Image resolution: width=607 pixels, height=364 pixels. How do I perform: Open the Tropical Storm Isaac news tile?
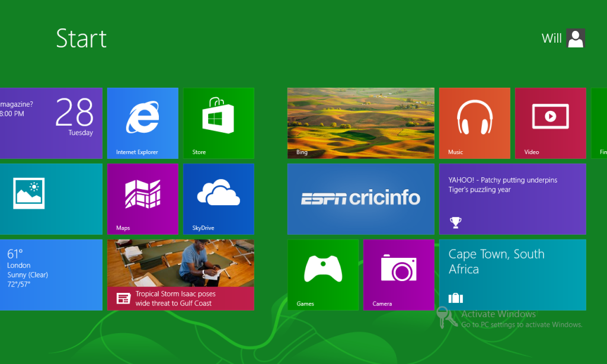tap(181, 275)
